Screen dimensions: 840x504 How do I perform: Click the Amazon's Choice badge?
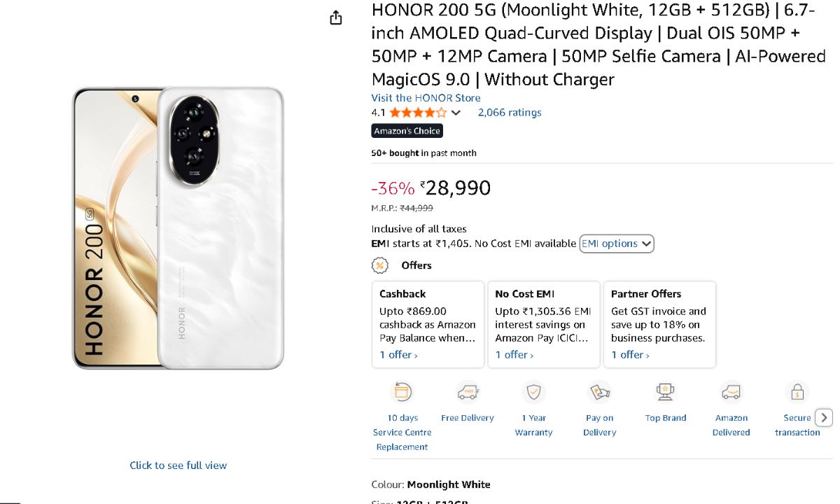tap(407, 131)
